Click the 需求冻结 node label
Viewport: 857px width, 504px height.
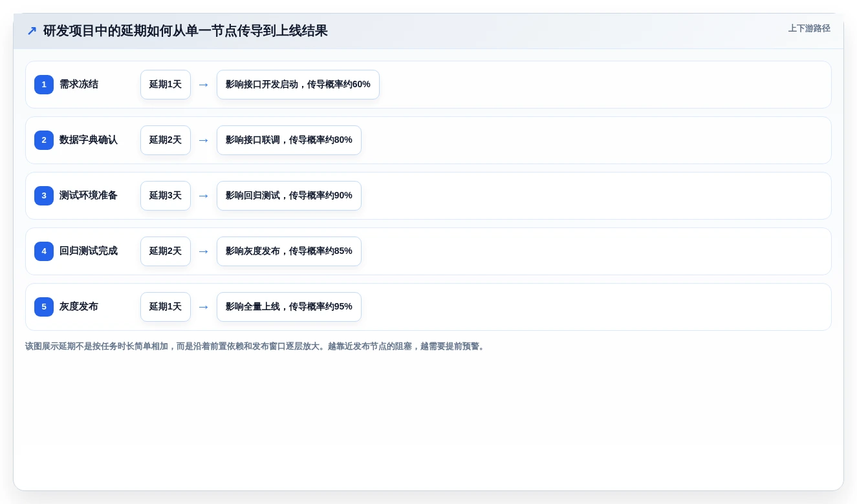[x=79, y=85]
